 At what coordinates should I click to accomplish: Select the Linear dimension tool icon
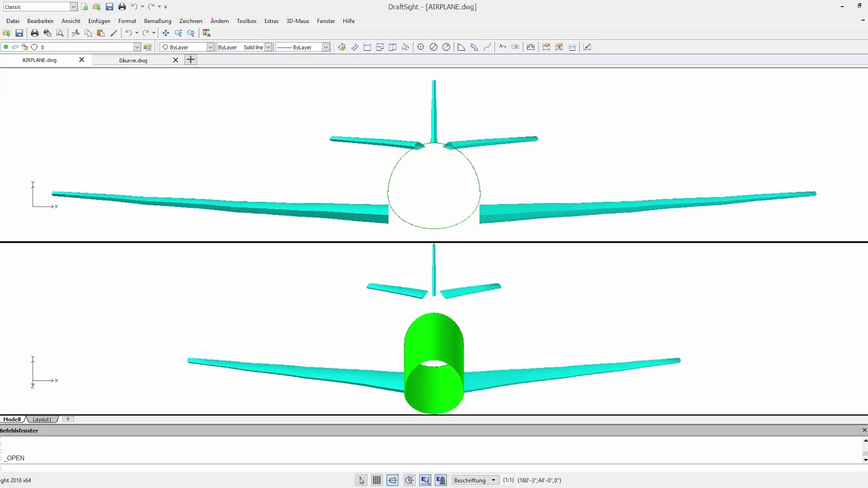pos(368,47)
